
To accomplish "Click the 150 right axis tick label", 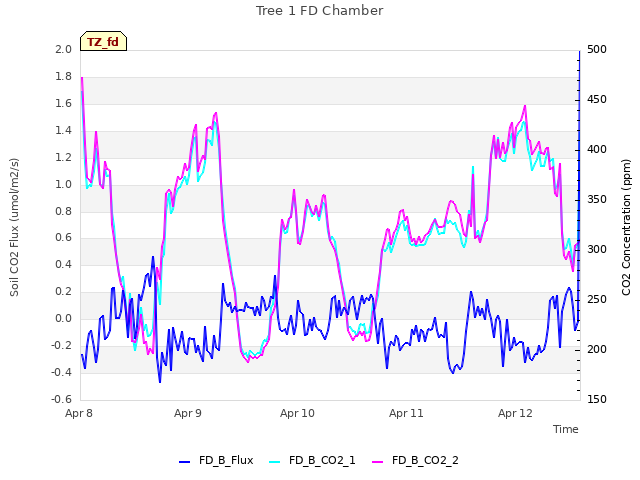I will pos(597,399).
